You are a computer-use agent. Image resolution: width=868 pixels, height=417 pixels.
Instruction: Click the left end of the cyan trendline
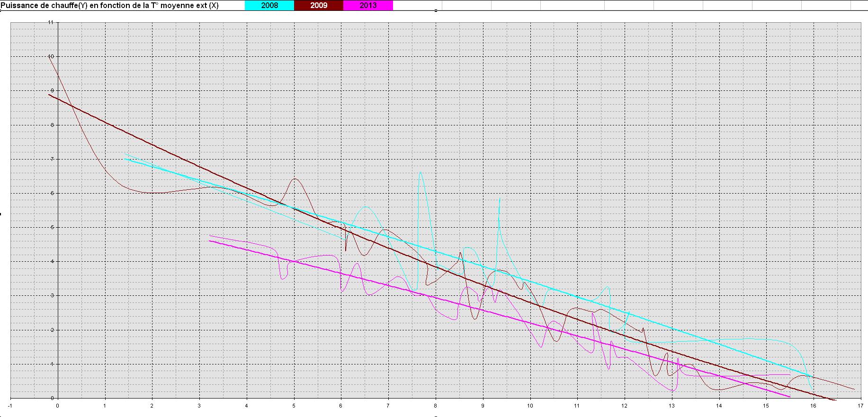[x=125, y=159]
